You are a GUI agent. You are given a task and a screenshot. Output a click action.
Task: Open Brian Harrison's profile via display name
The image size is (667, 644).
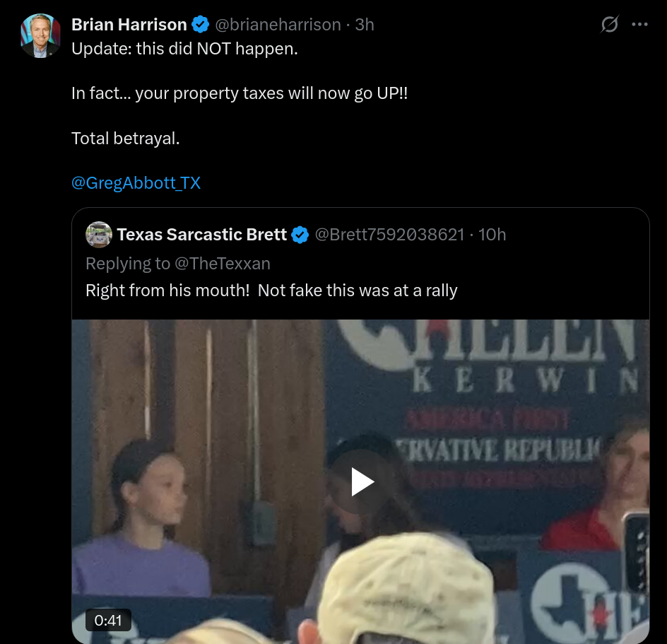pyautogui.click(x=129, y=25)
